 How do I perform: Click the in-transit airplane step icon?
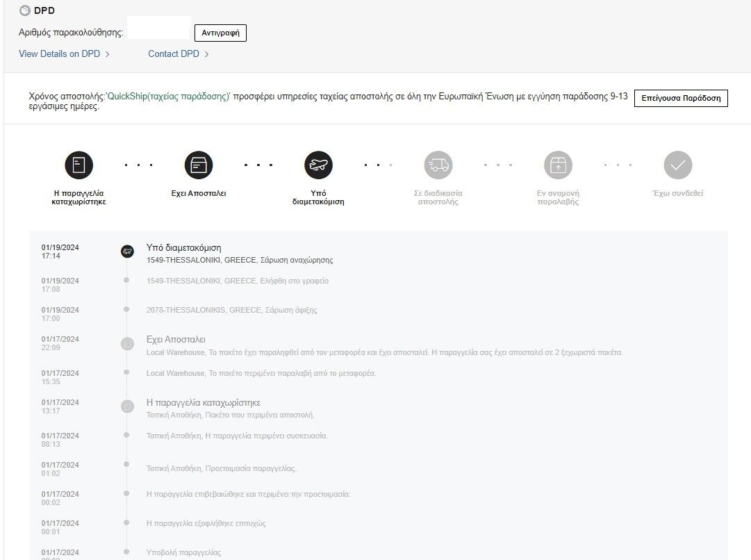pyautogui.click(x=318, y=165)
